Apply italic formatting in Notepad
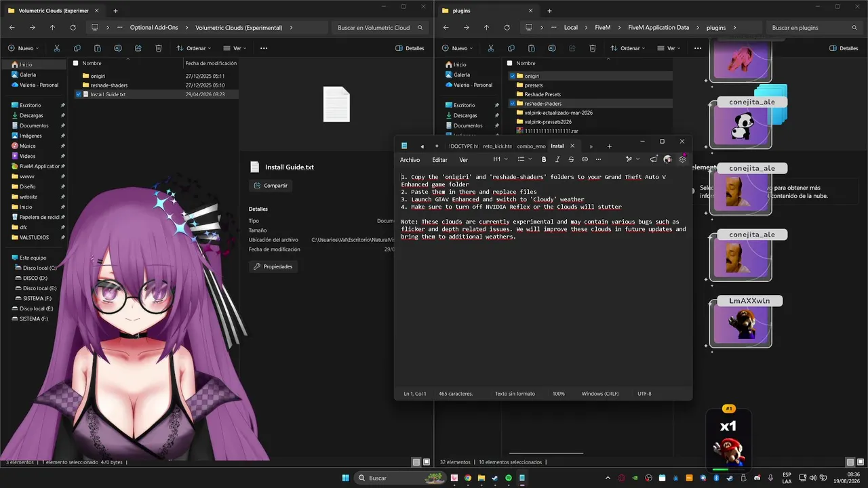This screenshot has height=488, width=868. click(x=557, y=159)
